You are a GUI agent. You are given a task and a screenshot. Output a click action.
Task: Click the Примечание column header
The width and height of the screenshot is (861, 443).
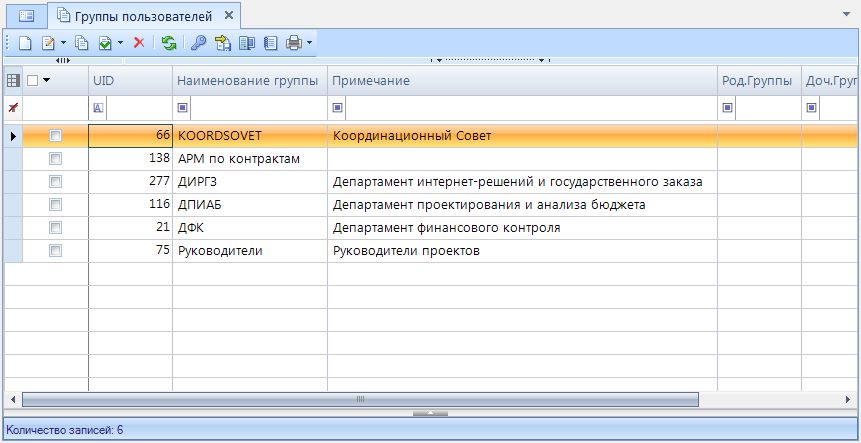520,80
